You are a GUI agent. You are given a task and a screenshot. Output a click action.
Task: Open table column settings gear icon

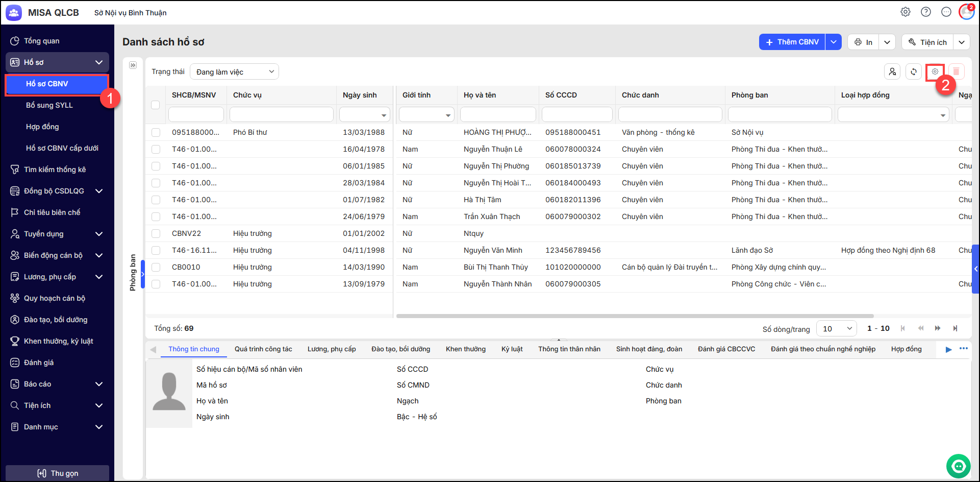pyautogui.click(x=935, y=72)
